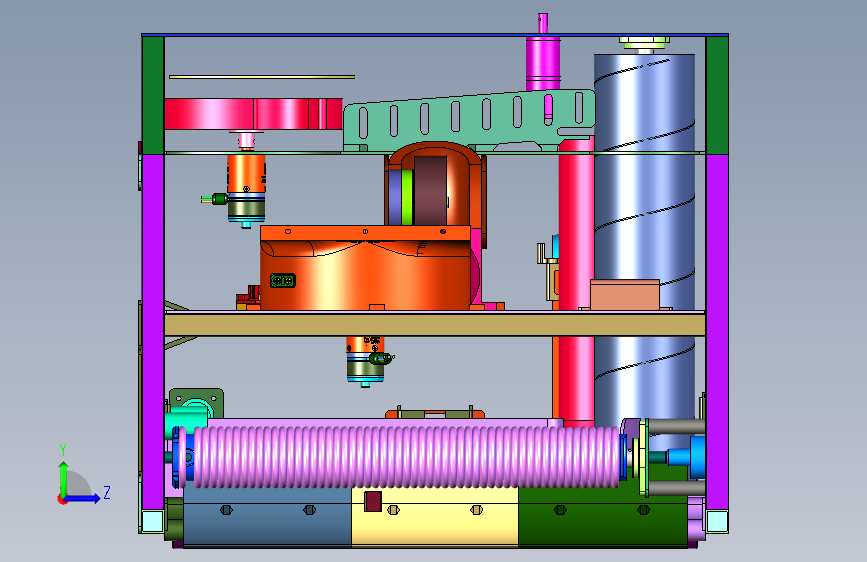The image size is (867, 562).
Task: Select the right dark green frame post
Action: (717, 95)
